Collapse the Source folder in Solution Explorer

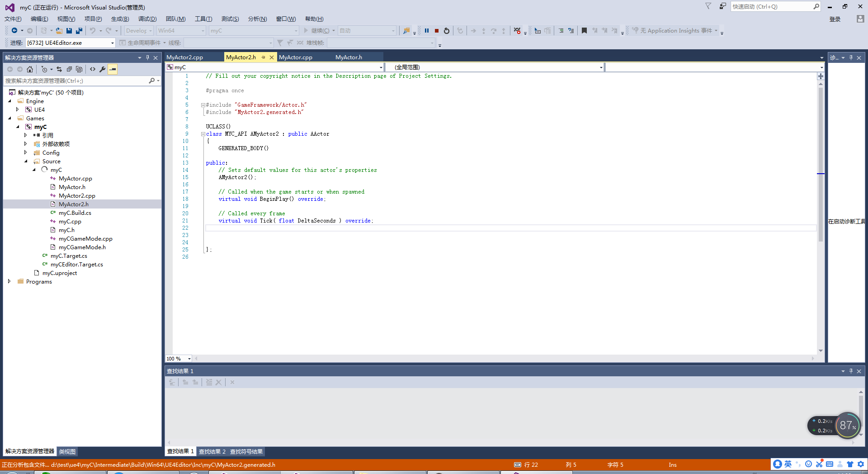pyautogui.click(x=27, y=161)
